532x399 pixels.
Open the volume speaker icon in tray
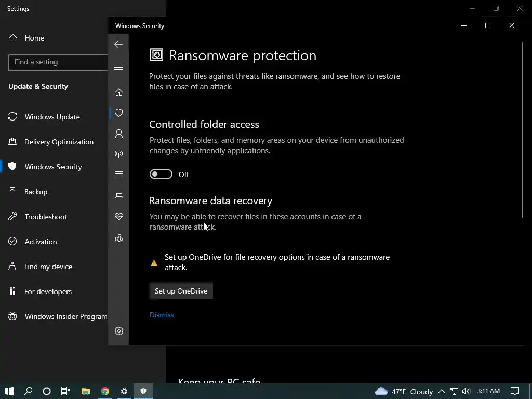[466, 391]
